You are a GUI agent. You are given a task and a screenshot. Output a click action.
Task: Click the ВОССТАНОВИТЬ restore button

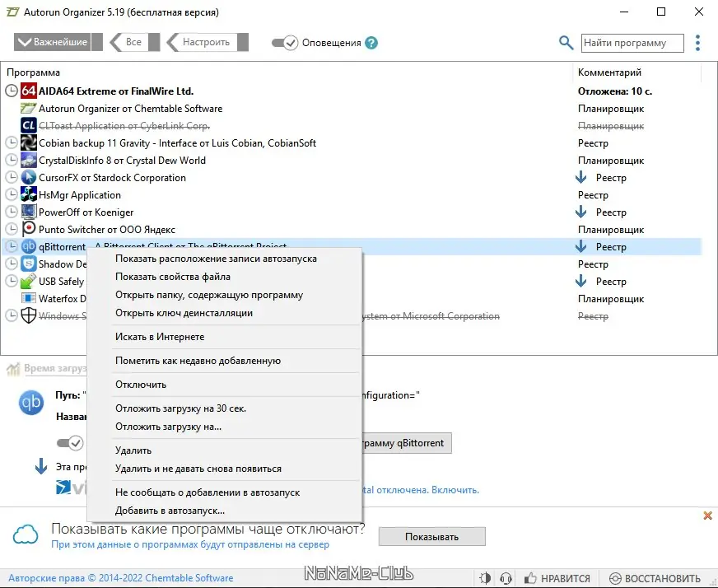(655, 578)
